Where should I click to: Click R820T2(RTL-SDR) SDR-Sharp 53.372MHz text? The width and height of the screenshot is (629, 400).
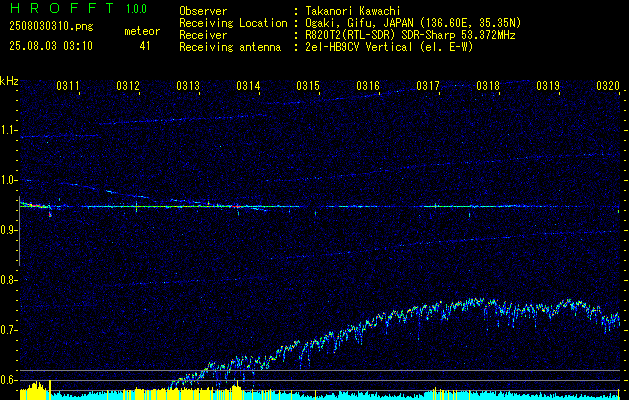(410, 35)
